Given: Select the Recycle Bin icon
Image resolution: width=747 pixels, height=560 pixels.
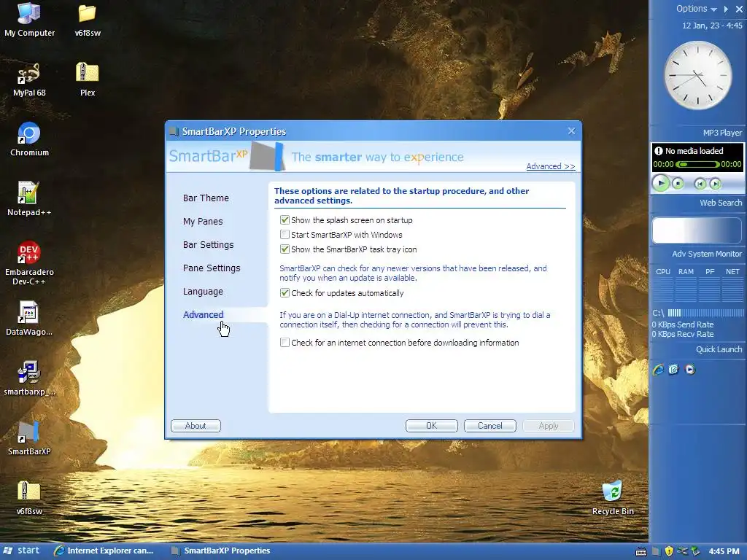Looking at the screenshot, I should coord(613,498).
